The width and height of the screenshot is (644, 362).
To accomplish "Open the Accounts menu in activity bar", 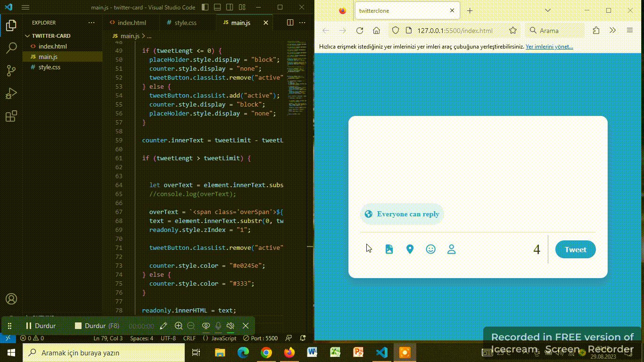I will [11, 299].
